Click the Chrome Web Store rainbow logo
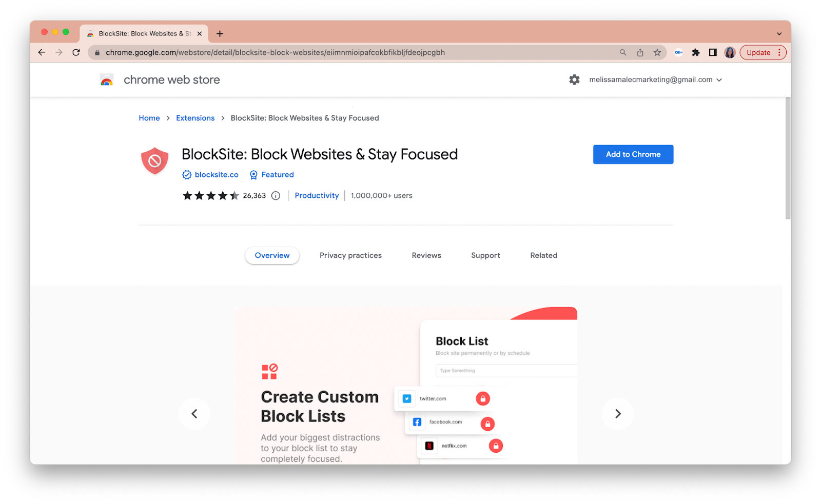821x504 pixels. coord(107,80)
